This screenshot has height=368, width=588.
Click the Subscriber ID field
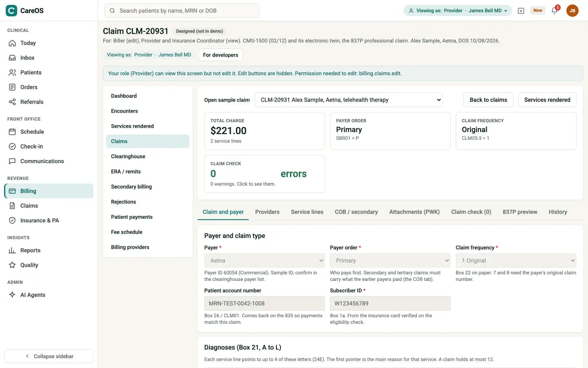point(390,303)
